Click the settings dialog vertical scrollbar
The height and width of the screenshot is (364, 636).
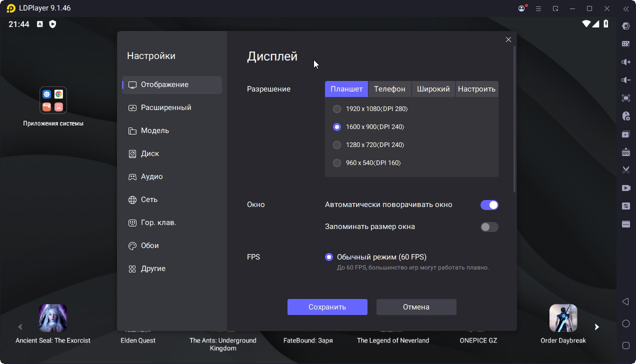(514, 119)
